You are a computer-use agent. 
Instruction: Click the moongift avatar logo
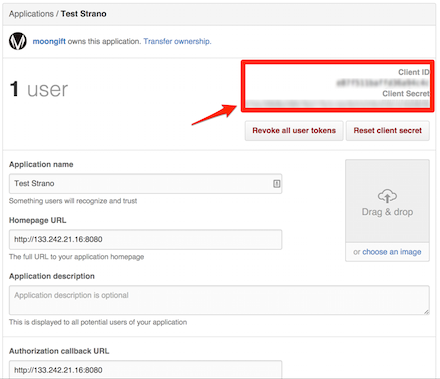[18, 41]
